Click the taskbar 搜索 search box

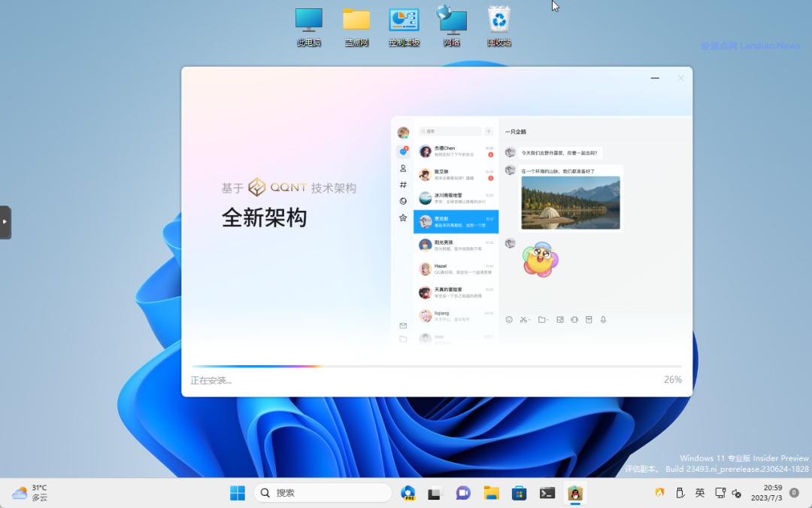323,492
